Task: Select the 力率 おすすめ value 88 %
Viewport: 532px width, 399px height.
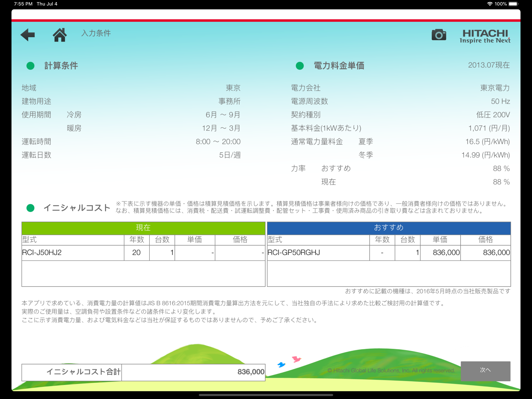Action: (501, 169)
